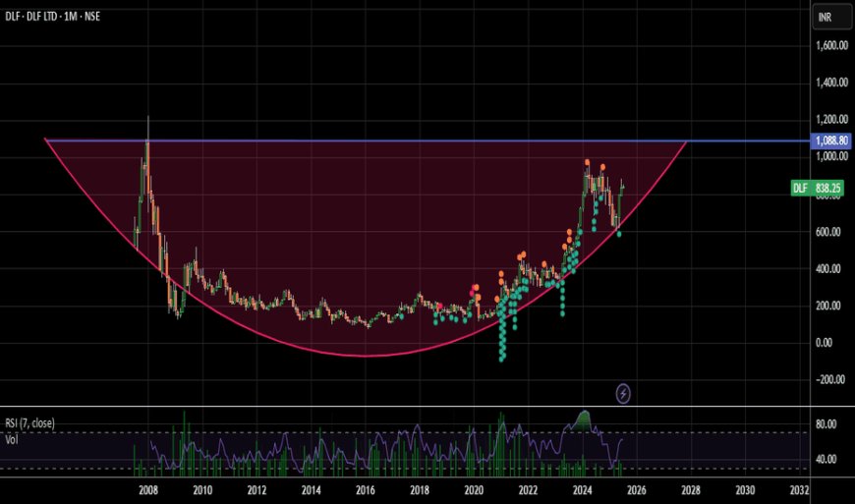Click the bottom of the pink cup curve
The image size is (855, 504).
pos(364,355)
